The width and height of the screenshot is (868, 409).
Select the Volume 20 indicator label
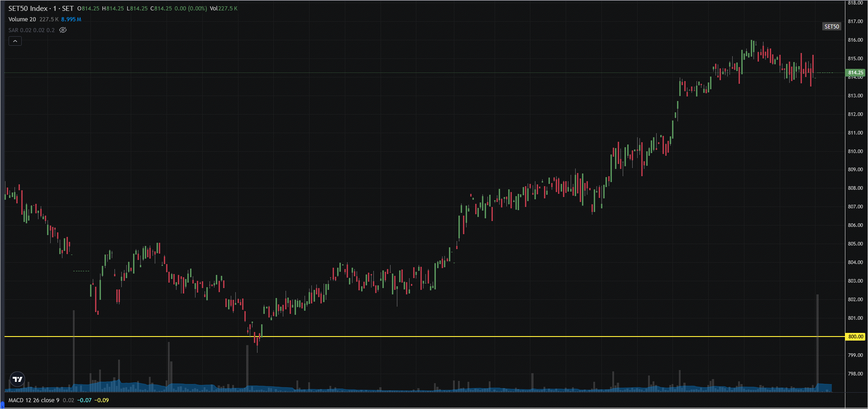22,19
